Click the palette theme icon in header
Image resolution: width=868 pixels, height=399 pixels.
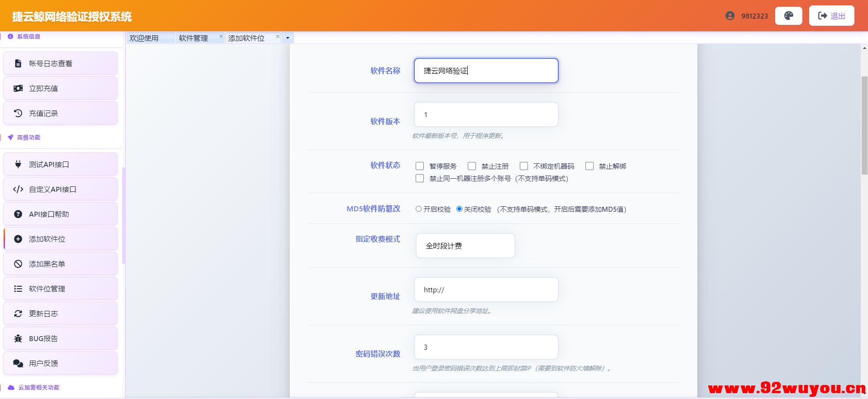[x=788, y=16]
